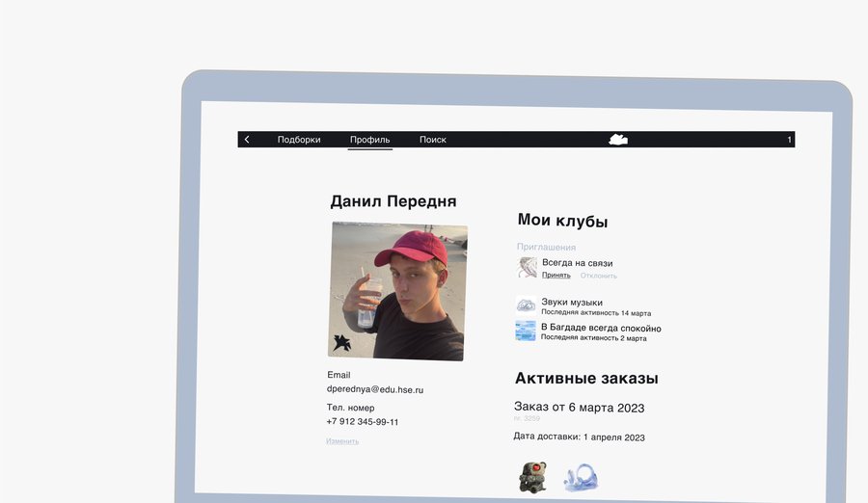868x503 pixels.
Task: Click Последняя активность 2 марта text
Action: click(x=593, y=337)
